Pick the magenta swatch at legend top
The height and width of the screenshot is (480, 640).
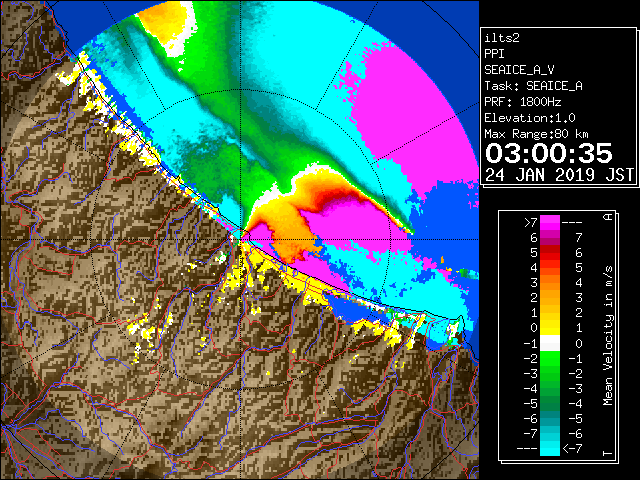[550, 222]
